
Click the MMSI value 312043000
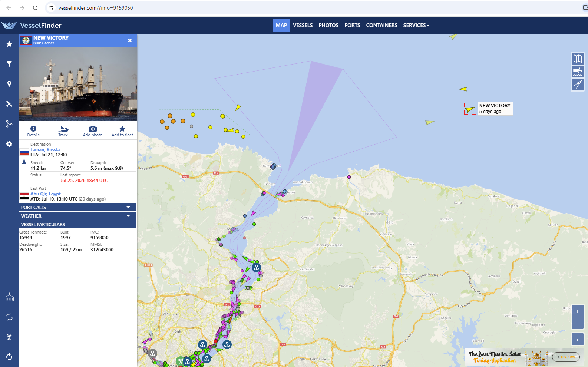pos(102,250)
